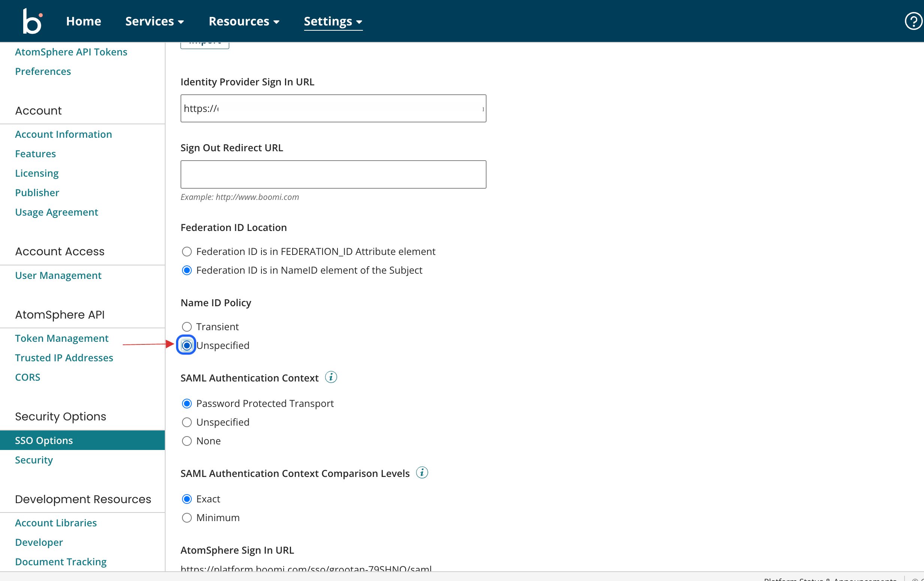The width and height of the screenshot is (924, 581).
Task: Click the Help question mark icon
Action: coord(913,21)
